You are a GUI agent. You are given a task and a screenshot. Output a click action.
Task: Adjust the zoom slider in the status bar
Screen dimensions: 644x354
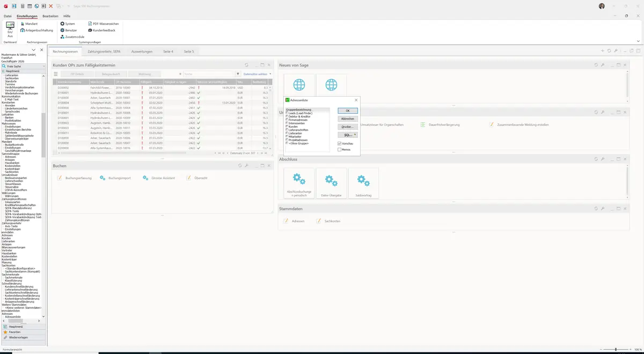(616, 349)
